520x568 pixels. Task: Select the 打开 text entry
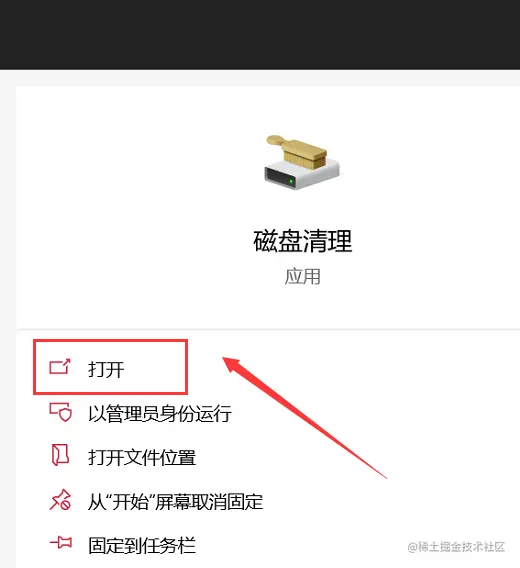coord(106,369)
